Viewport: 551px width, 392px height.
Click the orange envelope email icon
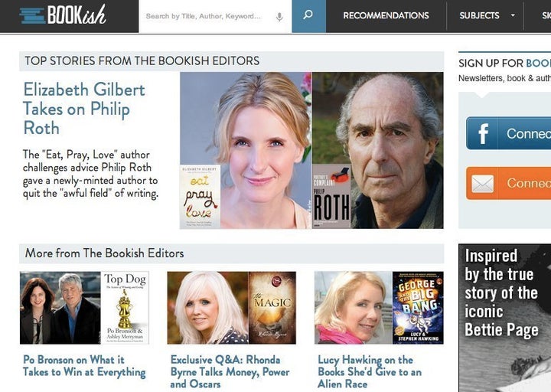point(482,184)
